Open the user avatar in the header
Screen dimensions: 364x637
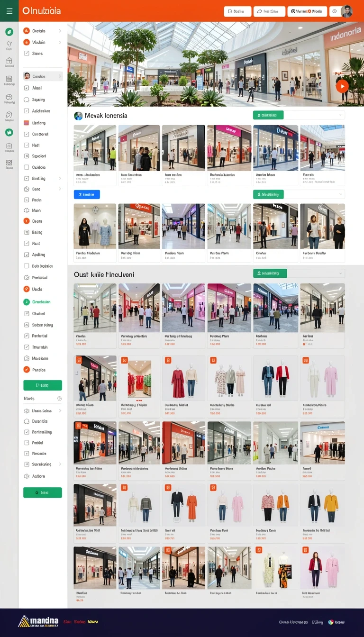click(x=347, y=11)
